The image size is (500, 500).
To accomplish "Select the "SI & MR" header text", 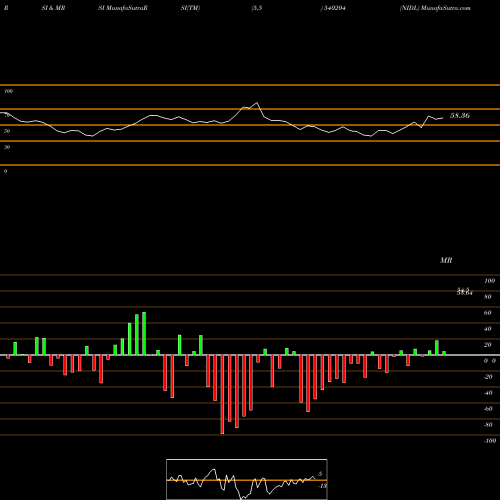I will [x=53, y=8].
